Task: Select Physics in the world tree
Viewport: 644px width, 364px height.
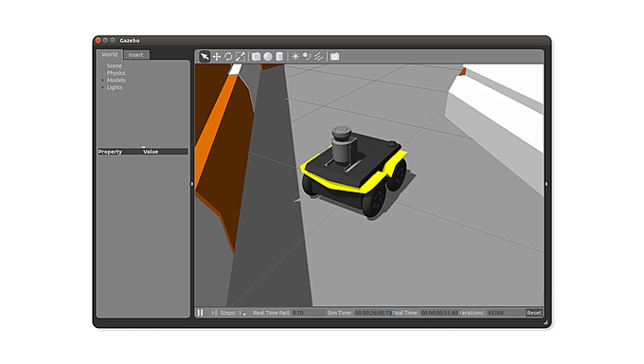Action: pyautogui.click(x=116, y=73)
